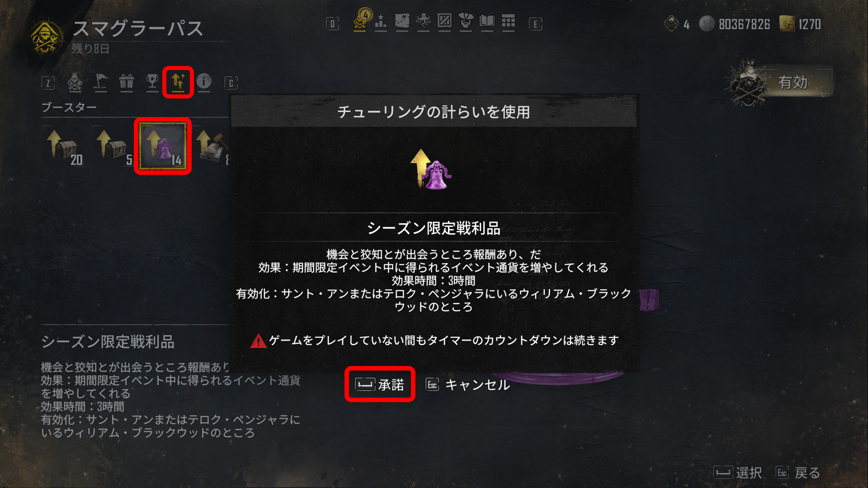Screen dimensions: 868x488
Task: Select the purple bell booster with 14
Action: (163, 146)
